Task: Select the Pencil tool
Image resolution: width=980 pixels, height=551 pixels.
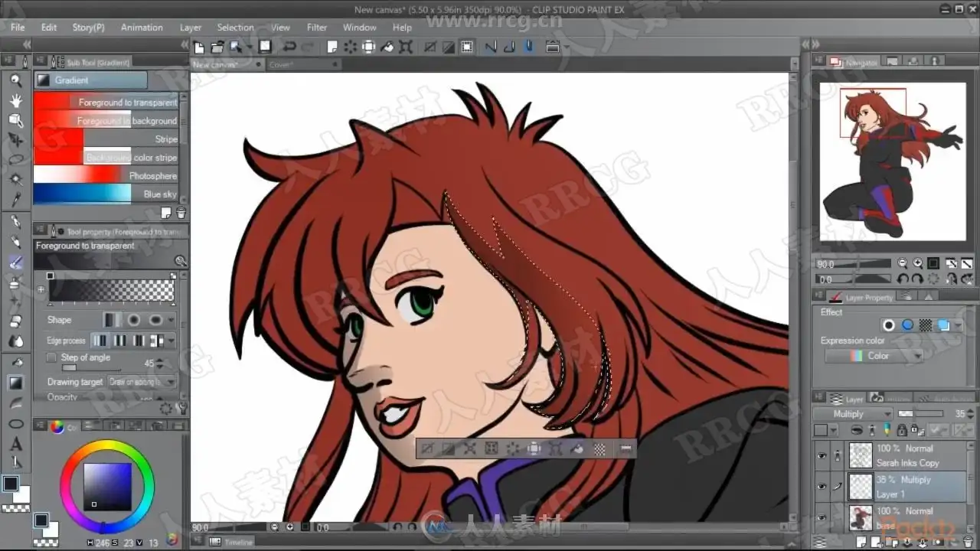Action: tap(15, 242)
